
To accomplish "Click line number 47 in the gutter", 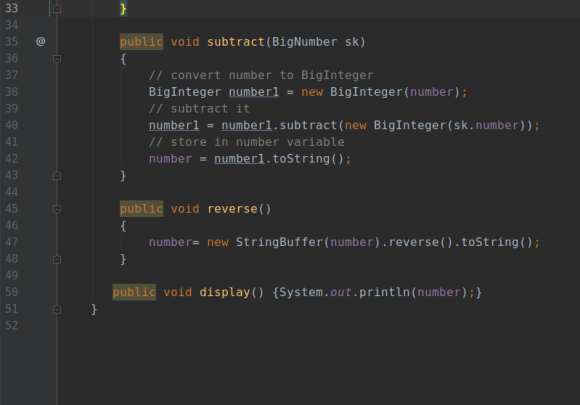I will (x=11, y=242).
